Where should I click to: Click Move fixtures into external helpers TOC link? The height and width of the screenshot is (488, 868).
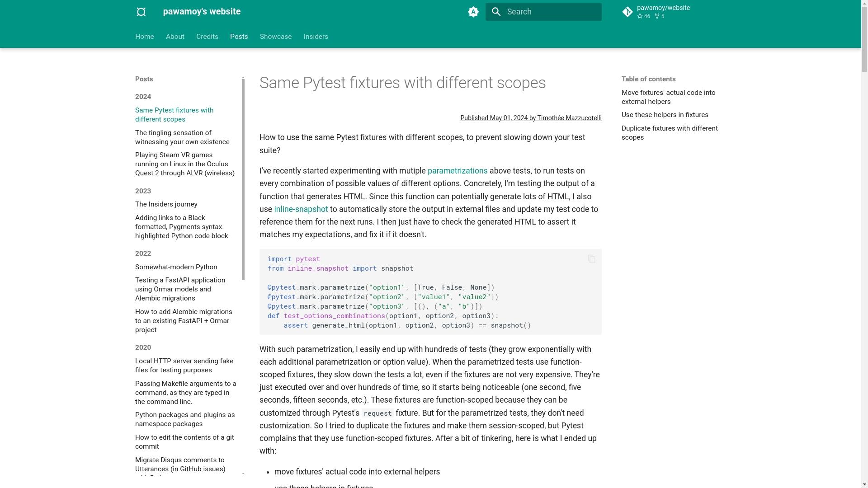click(x=668, y=97)
